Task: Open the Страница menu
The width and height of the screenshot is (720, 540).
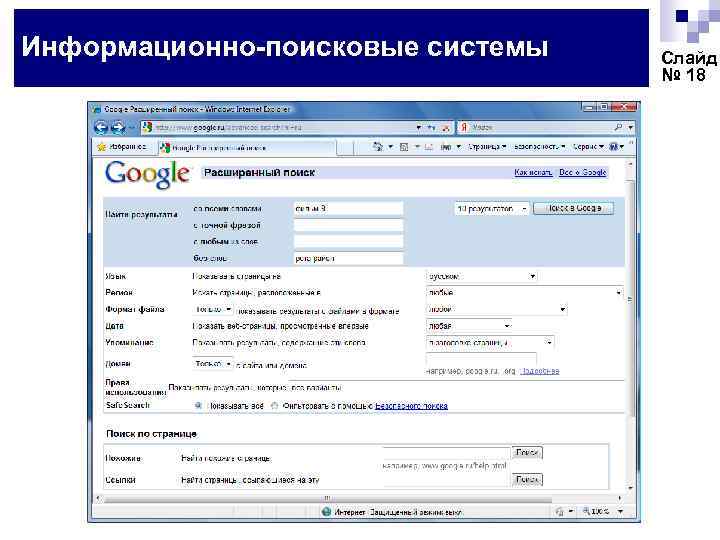Action: pyautogui.click(x=487, y=147)
